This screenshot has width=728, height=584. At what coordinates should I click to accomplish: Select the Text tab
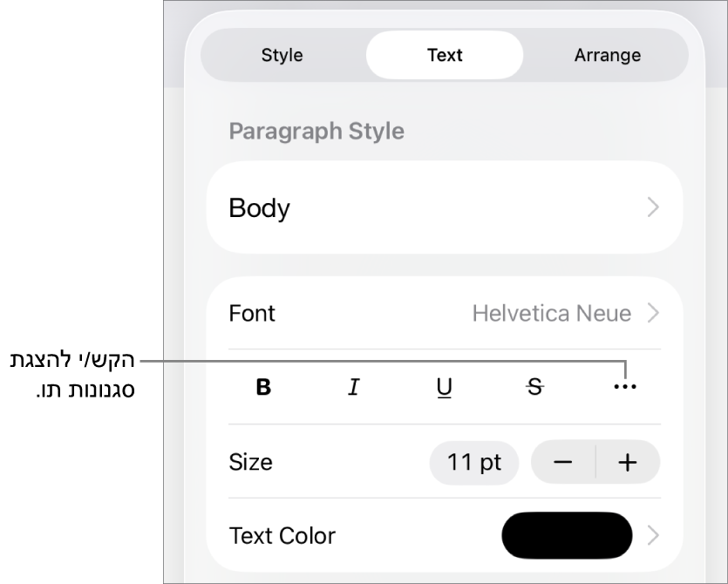pos(445,55)
